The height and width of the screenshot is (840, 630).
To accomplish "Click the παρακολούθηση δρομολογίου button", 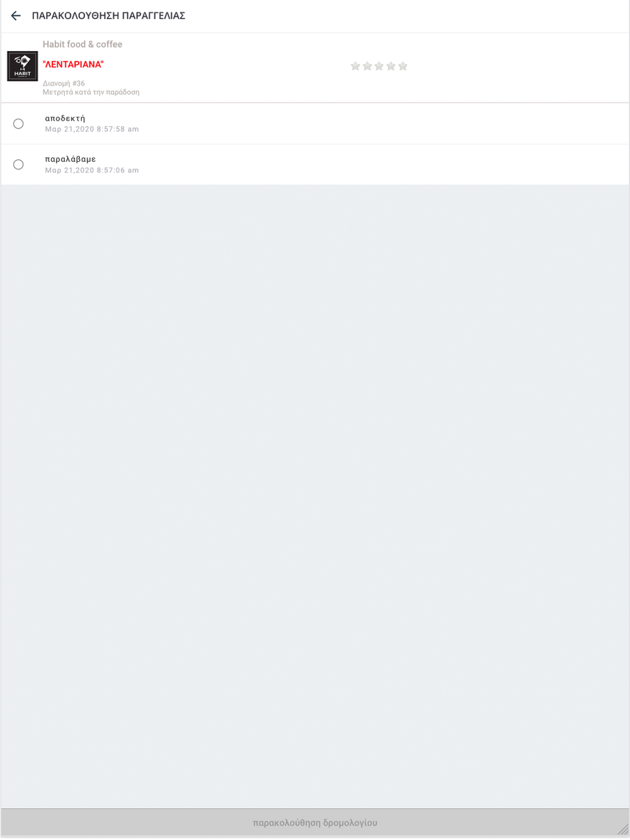I will pos(315,822).
